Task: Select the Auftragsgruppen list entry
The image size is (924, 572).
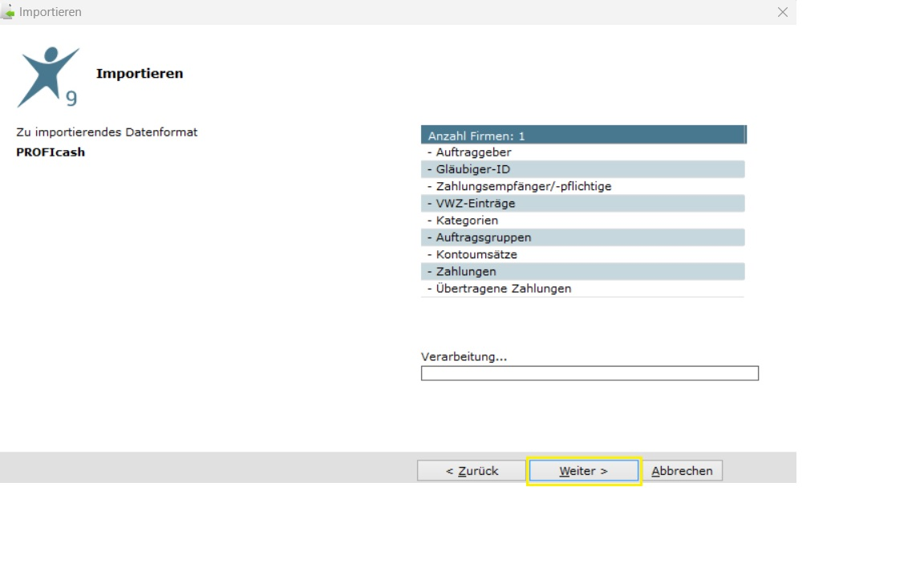Action: (583, 237)
